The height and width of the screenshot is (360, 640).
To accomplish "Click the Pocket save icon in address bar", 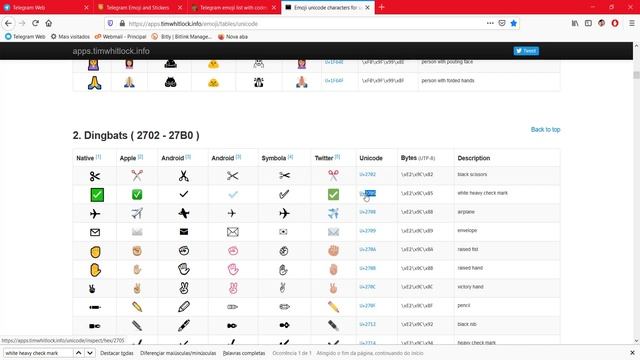I will [x=502, y=23].
